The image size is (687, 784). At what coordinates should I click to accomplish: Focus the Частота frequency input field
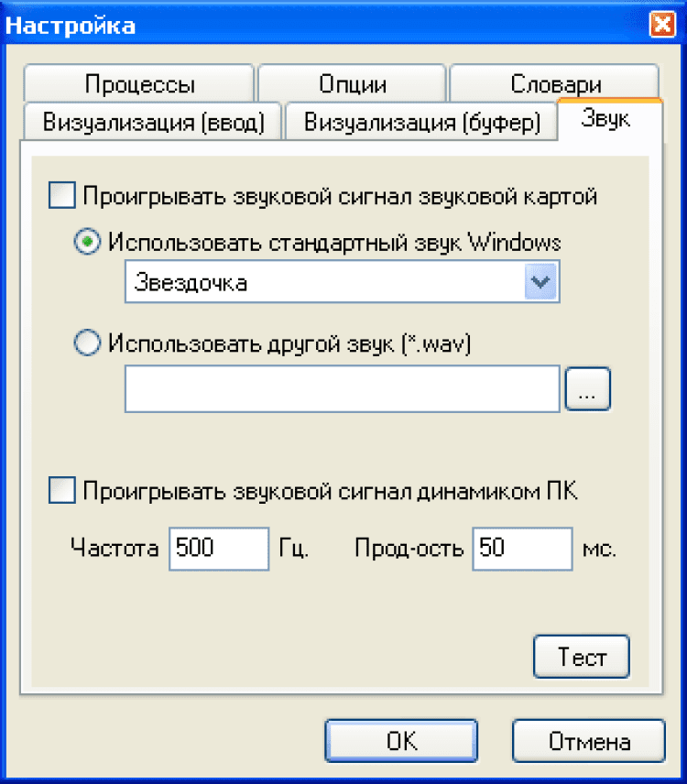click(x=218, y=549)
